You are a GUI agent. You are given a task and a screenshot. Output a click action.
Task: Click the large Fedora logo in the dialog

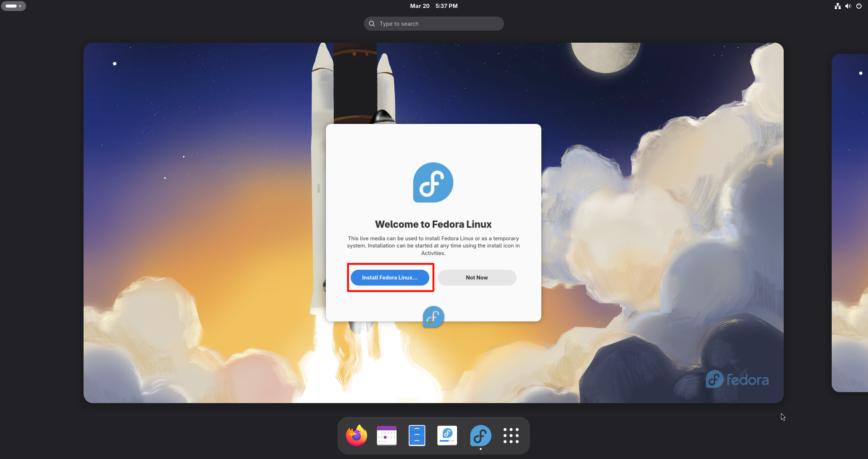point(433,182)
